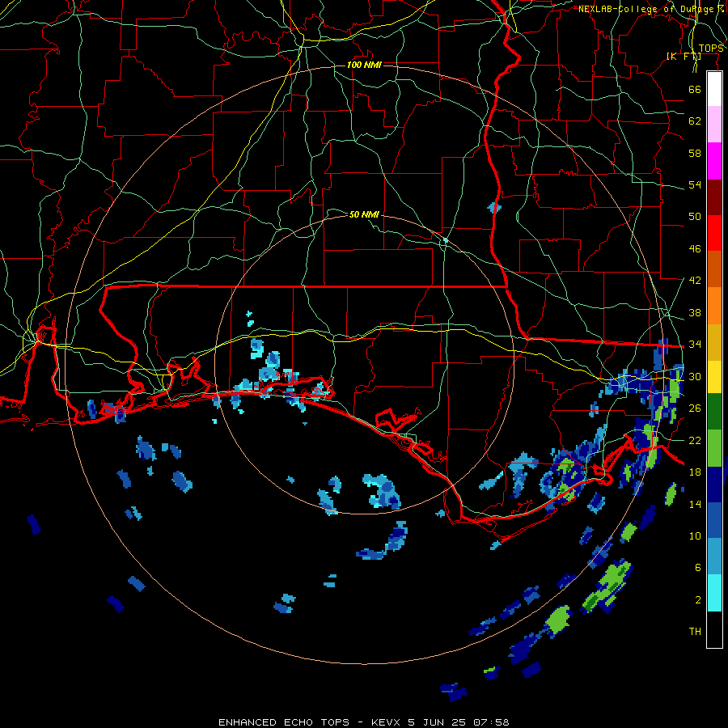This screenshot has width=728, height=728.
Task: Click the "38" scale label
Action: click(x=695, y=313)
